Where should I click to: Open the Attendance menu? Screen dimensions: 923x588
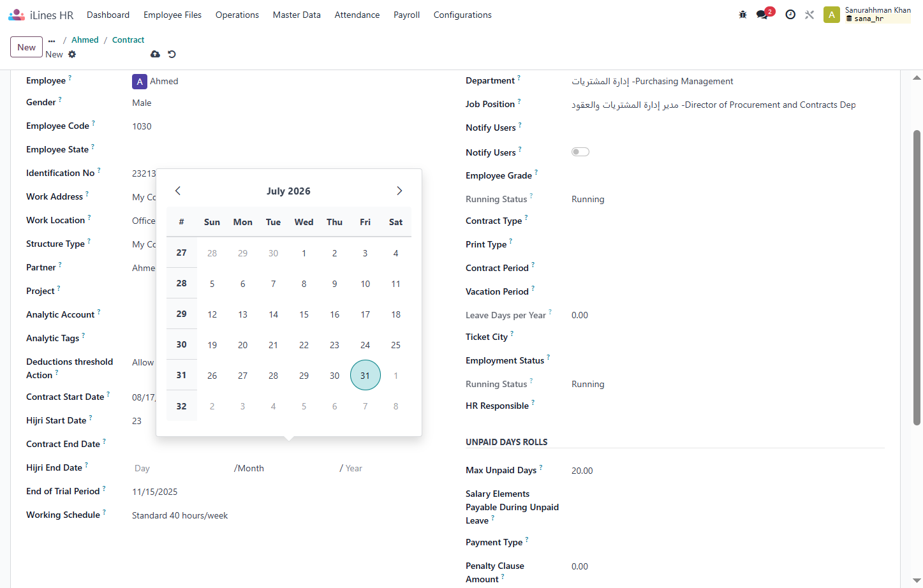357,15
